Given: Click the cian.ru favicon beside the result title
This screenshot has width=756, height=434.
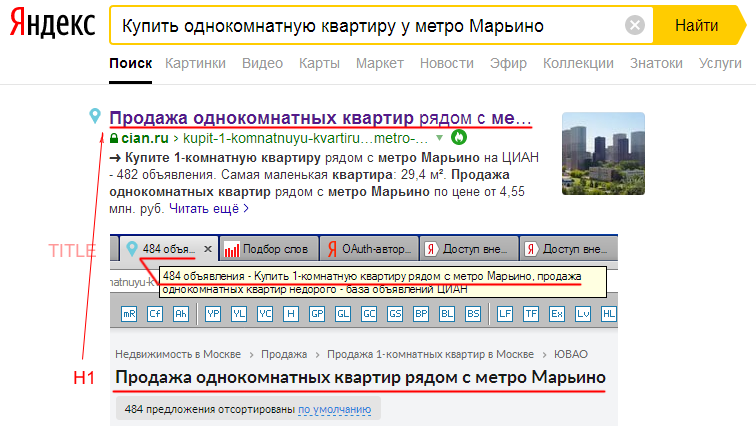Looking at the screenshot, I should pos(95,116).
